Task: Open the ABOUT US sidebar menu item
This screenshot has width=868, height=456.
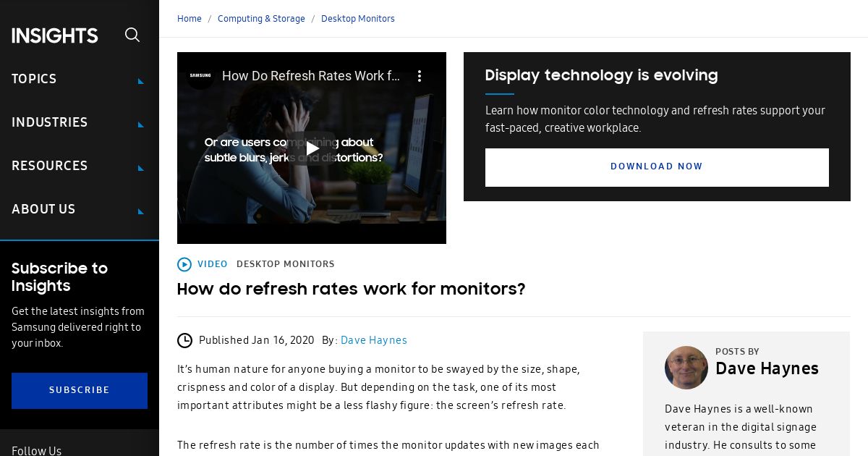Action: pos(43,209)
